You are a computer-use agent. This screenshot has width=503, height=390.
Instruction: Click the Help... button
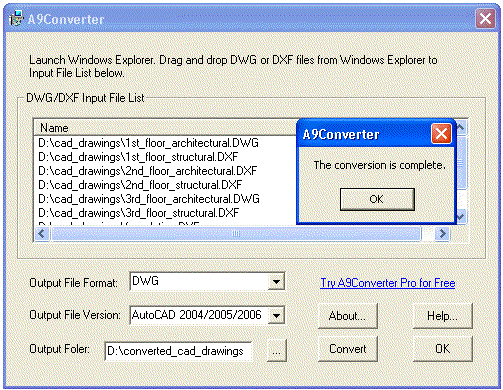tap(442, 316)
